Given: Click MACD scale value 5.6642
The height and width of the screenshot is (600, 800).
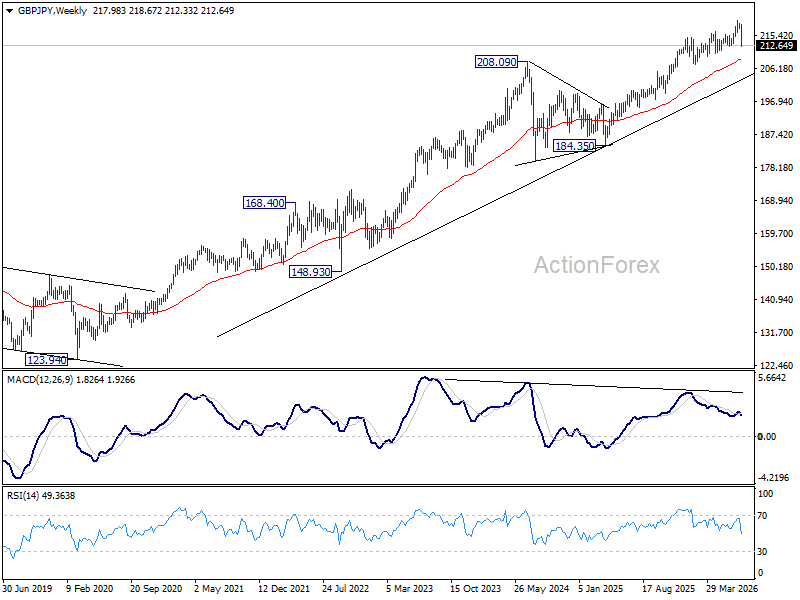Looking at the screenshot, I should 772,378.
